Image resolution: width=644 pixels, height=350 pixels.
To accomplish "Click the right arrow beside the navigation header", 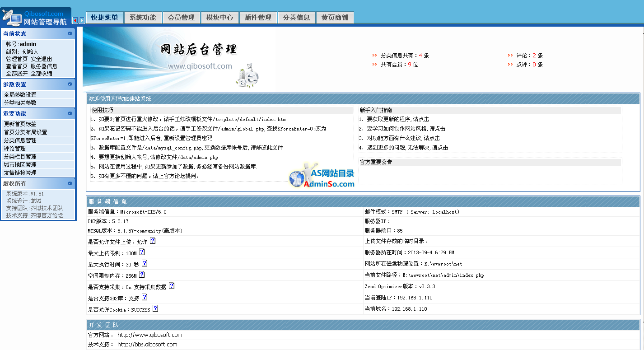I will (82, 20).
